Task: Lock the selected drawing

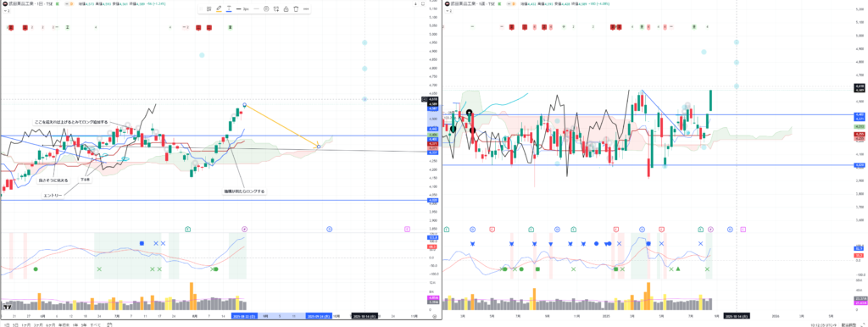Action: click(x=286, y=8)
